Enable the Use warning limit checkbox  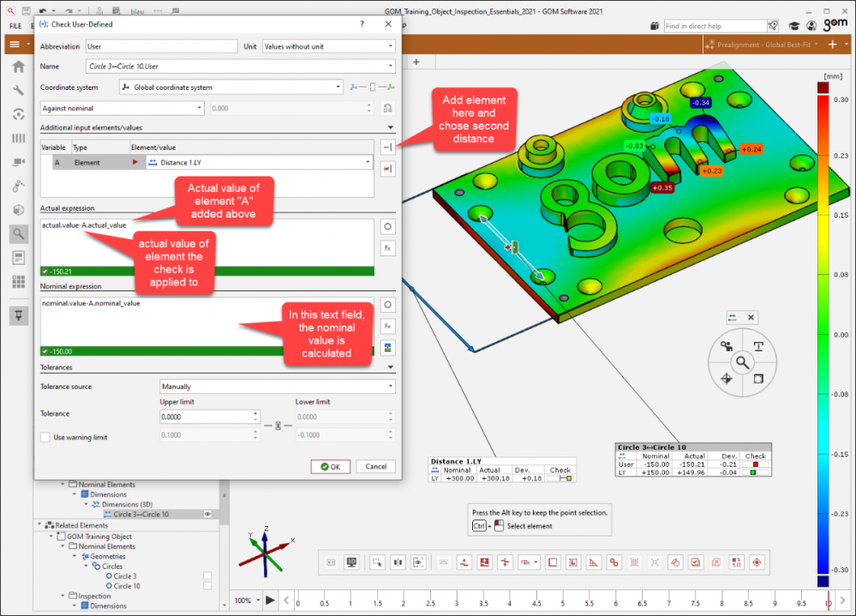(x=45, y=437)
